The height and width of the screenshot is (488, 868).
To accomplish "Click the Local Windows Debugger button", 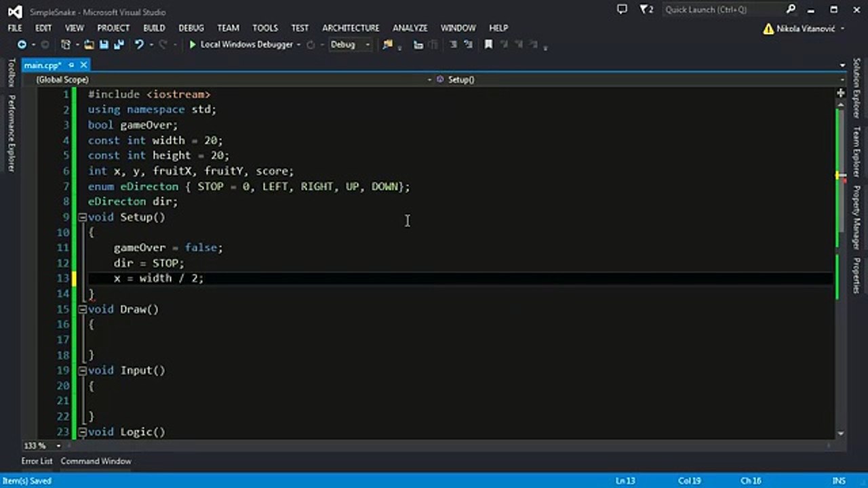I will click(x=241, y=45).
